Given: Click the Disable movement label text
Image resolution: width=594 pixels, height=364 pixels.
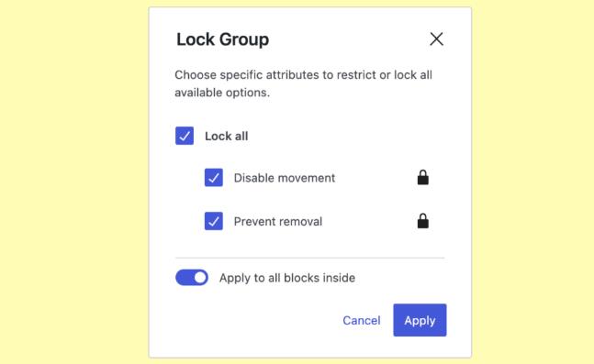Looking at the screenshot, I should [285, 178].
